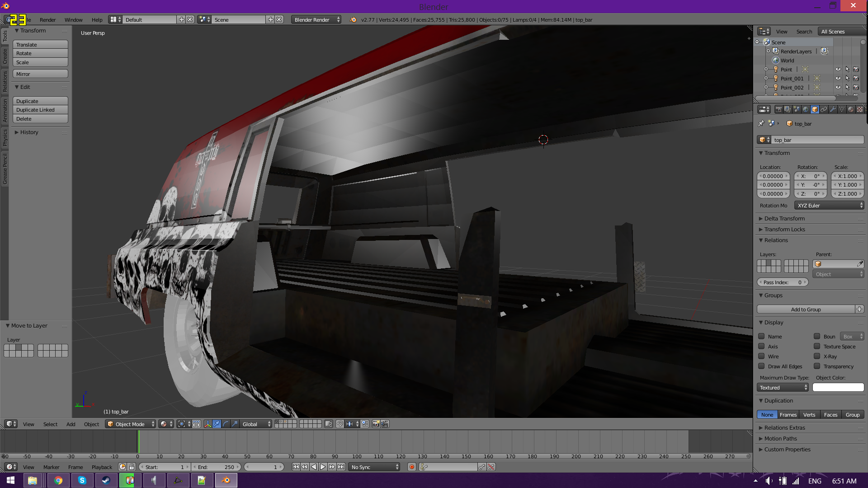Viewport: 868px width, 488px height.
Task: Open the Modifiers wrench tab
Action: point(833,109)
